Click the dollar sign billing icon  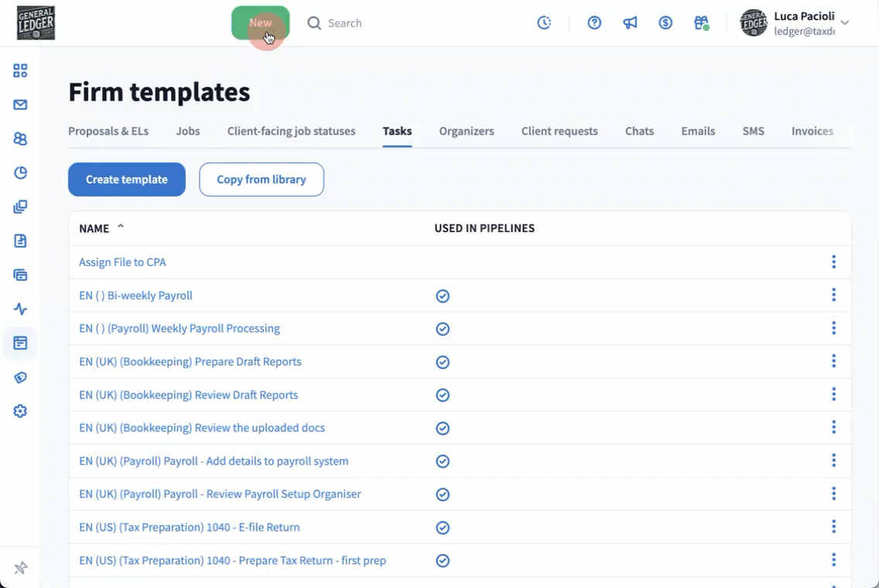[x=665, y=23]
